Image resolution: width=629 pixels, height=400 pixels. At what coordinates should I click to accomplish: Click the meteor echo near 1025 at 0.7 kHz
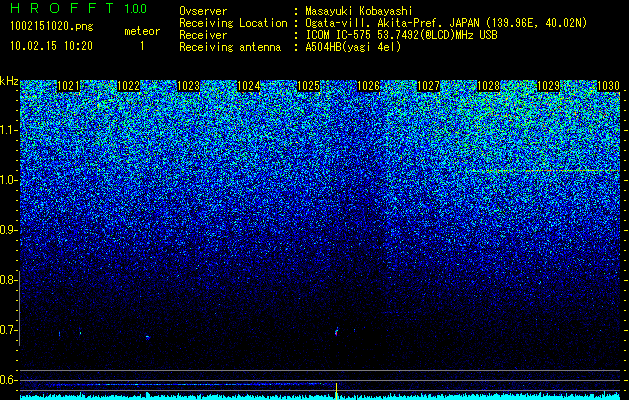coord(337,332)
